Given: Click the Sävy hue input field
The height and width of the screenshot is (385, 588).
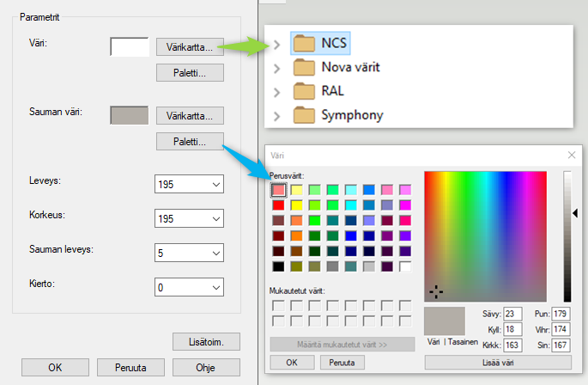Looking at the screenshot, I should 513,314.
